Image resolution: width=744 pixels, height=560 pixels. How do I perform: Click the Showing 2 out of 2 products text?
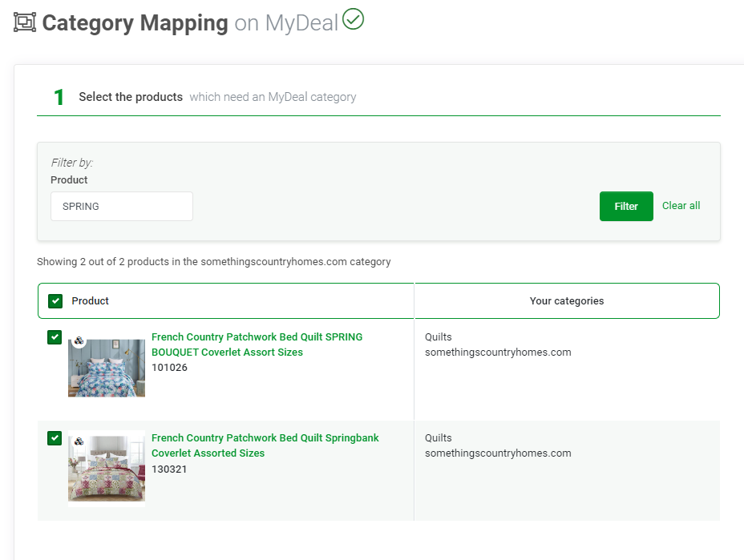pos(214,262)
